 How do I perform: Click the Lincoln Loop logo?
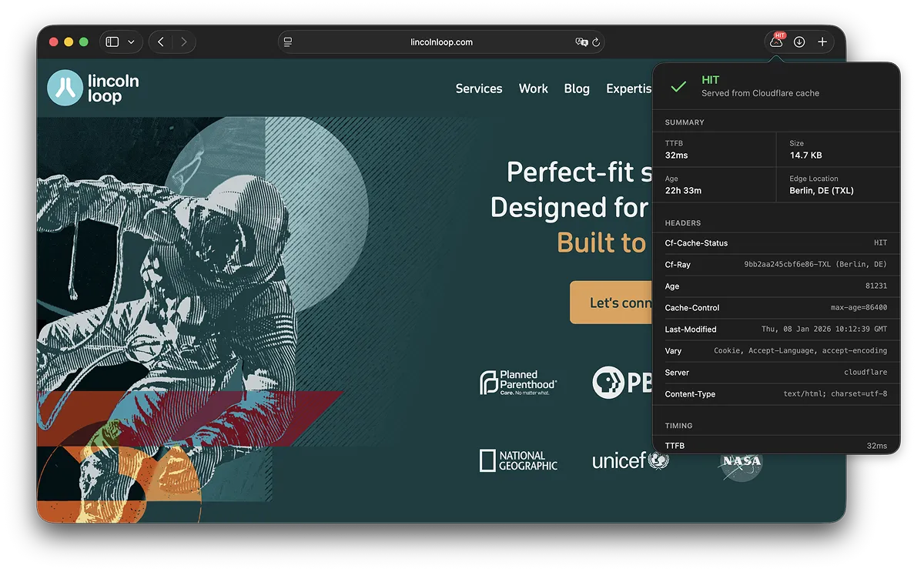pyautogui.click(x=93, y=88)
